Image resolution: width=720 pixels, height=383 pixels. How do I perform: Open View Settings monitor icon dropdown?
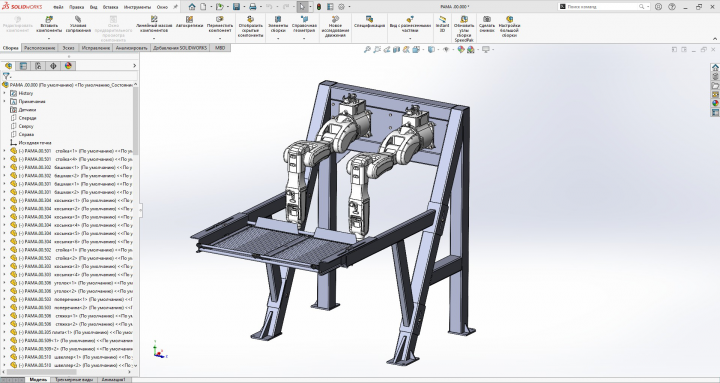click(486, 50)
